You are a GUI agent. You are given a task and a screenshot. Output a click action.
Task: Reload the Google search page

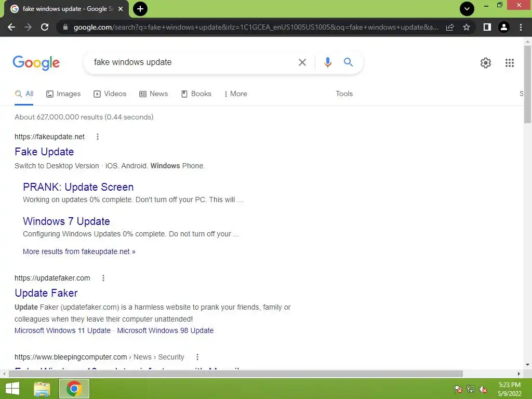click(45, 27)
